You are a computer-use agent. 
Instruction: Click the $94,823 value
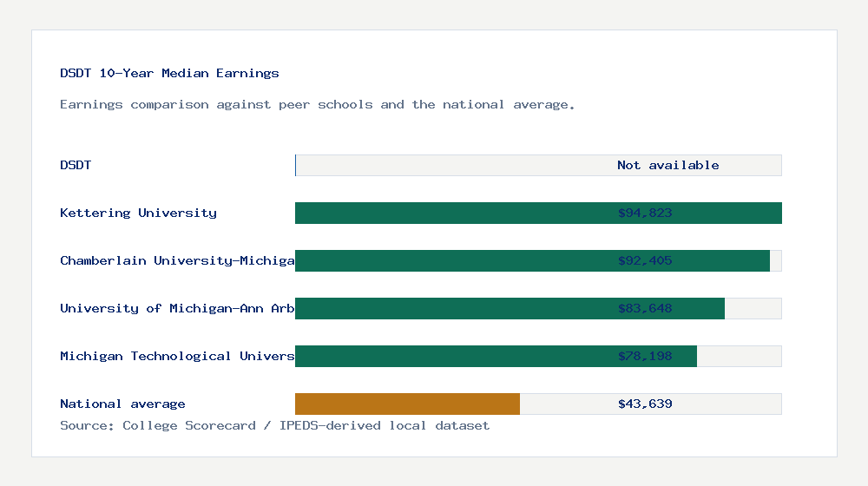pyautogui.click(x=645, y=213)
